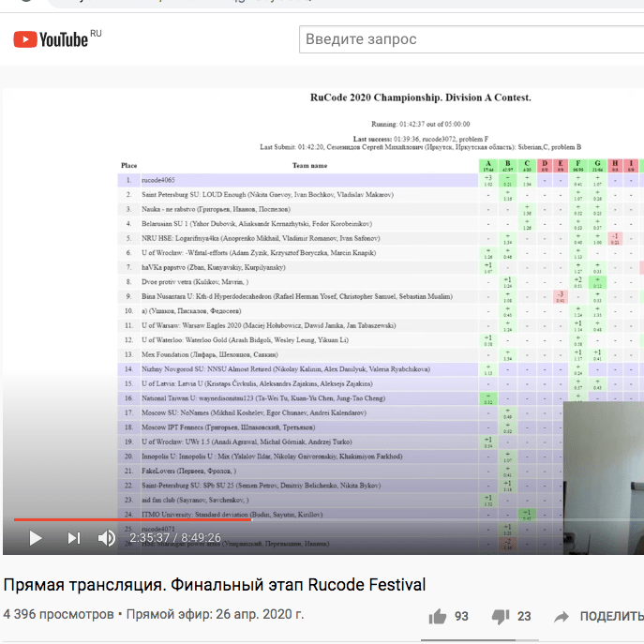This screenshot has height=644, width=644.
Task: Click the share arrow icon
Action: 561,616
